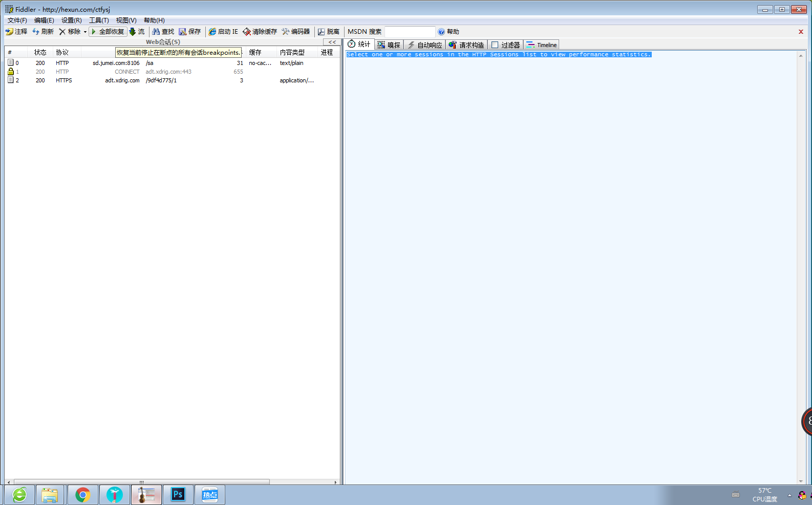Click the 移除 remove X icon

point(62,32)
